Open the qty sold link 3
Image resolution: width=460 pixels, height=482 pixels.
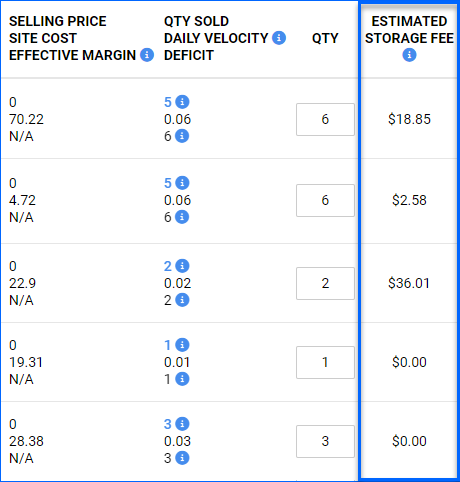tap(168, 424)
